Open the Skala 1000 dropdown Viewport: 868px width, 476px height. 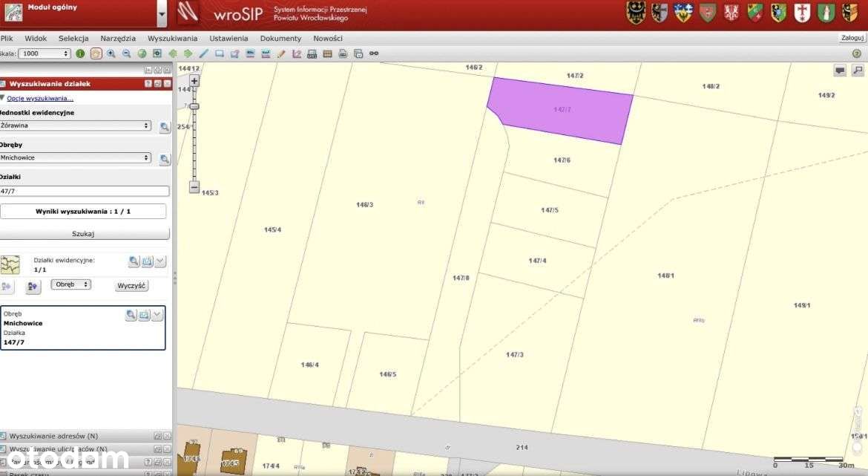click(45, 53)
